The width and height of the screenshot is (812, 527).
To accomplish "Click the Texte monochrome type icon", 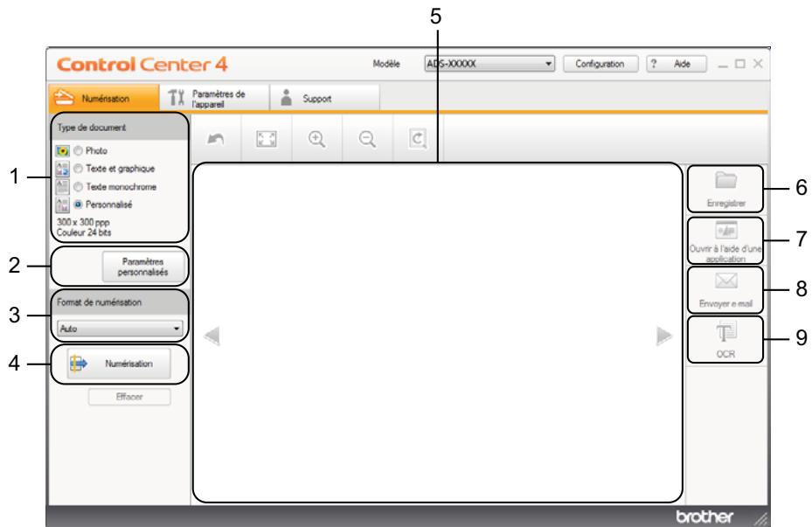I will [62, 187].
